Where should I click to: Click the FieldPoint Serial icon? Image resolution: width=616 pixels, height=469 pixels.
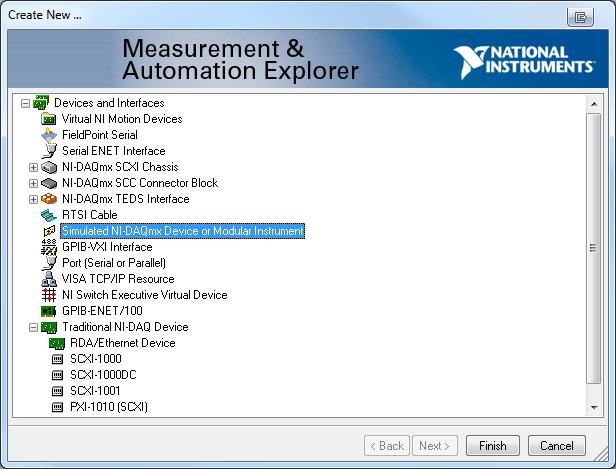point(49,135)
